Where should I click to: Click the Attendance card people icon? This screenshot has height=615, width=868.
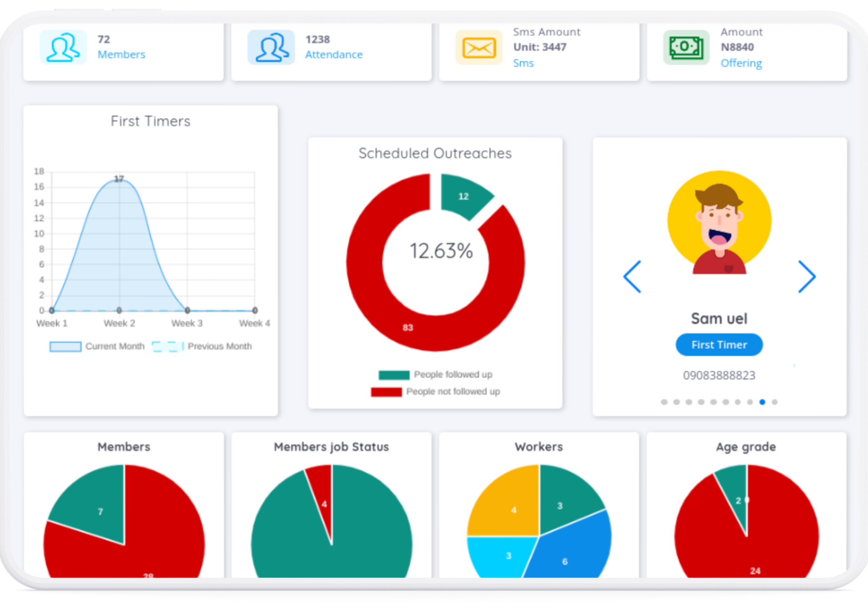[x=271, y=47]
